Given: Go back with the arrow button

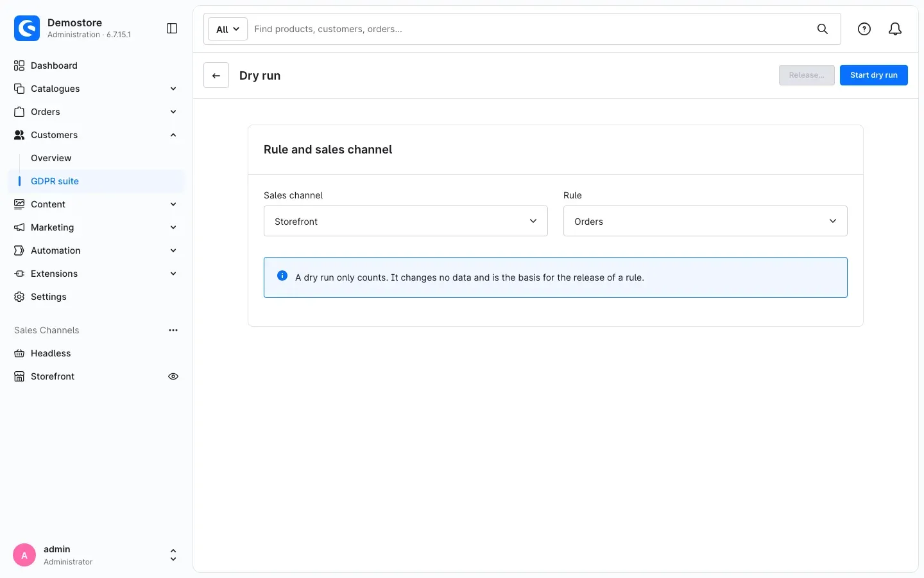Looking at the screenshot, I should pos(216,75).
